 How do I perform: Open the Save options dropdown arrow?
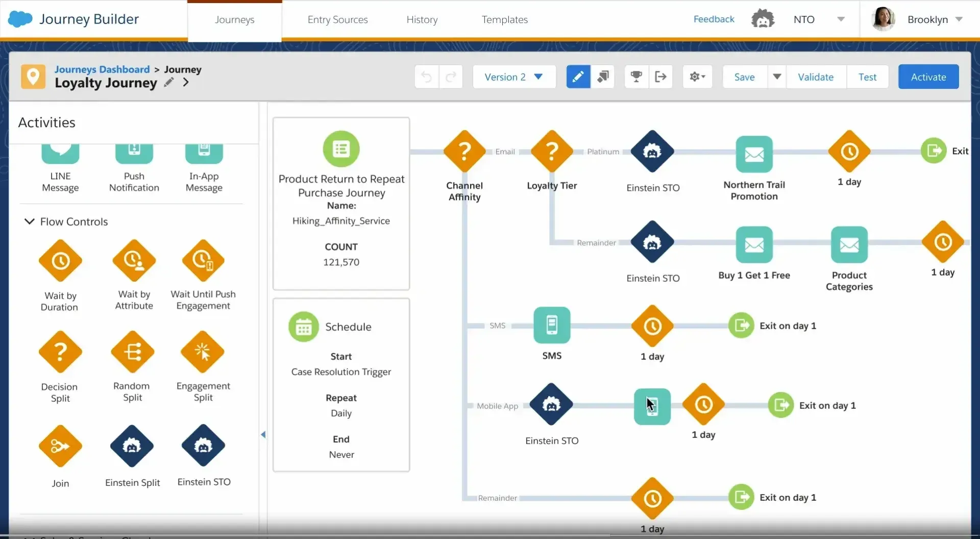777,77
